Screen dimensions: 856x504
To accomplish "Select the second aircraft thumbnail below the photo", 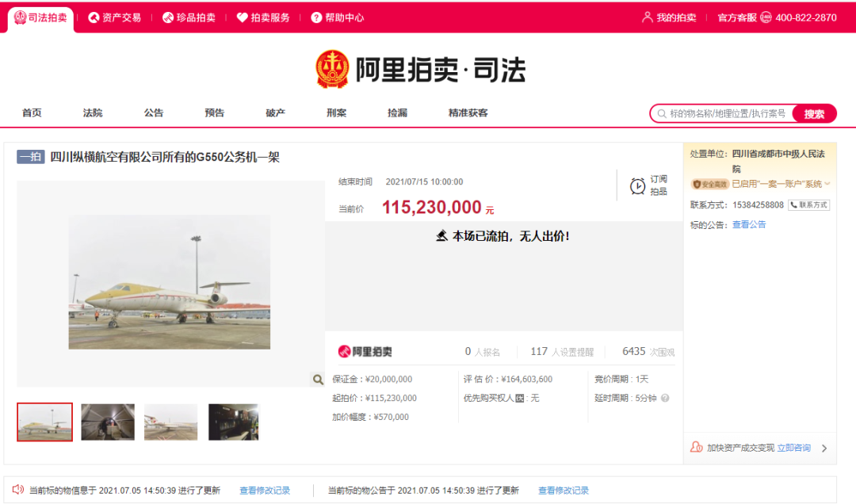I will coord(107,422).
